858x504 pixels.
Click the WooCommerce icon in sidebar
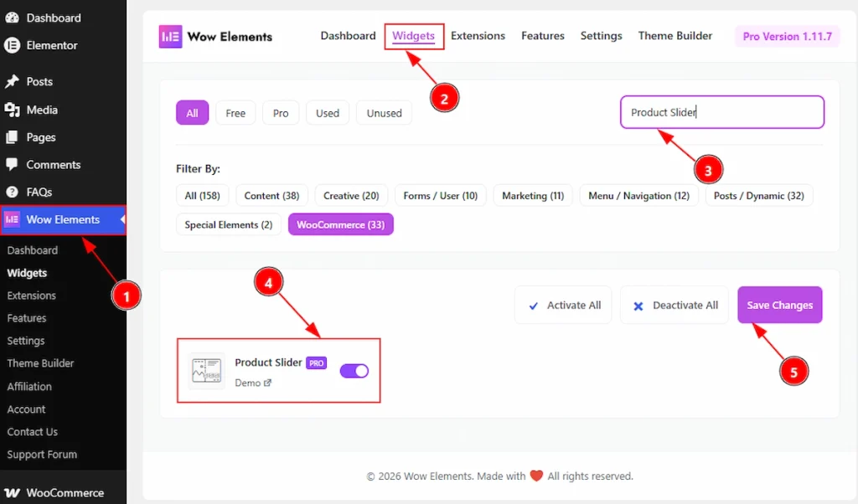point(12,492)
